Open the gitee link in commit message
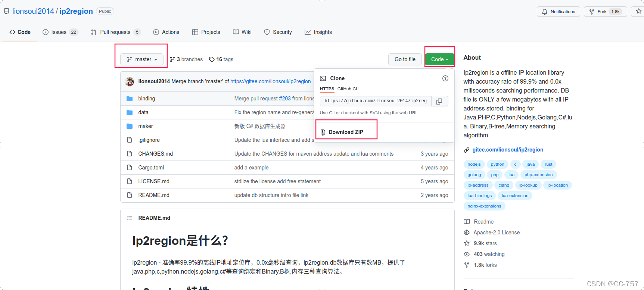This screenshot has height=290, width=644. [x=271, y=81]
